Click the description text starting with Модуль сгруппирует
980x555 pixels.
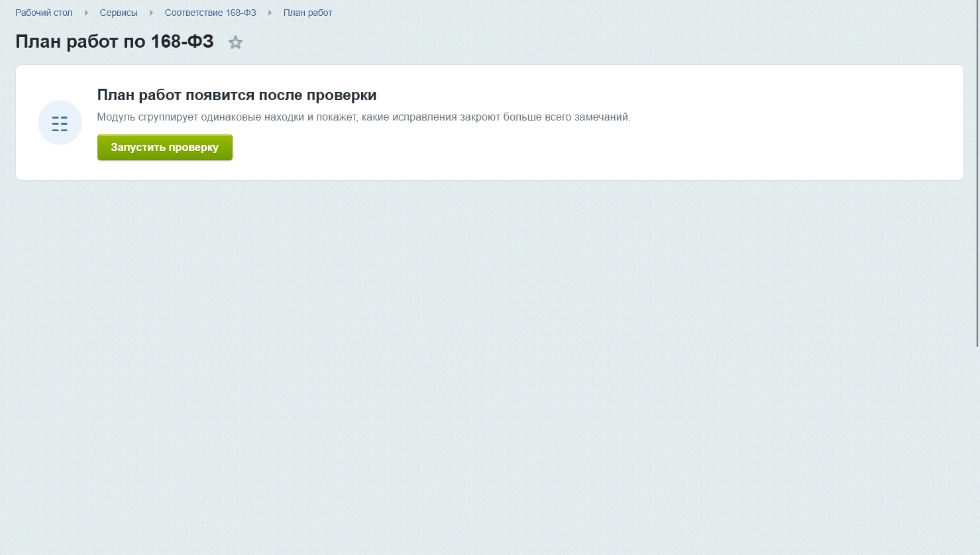click(x=364, y=117)
